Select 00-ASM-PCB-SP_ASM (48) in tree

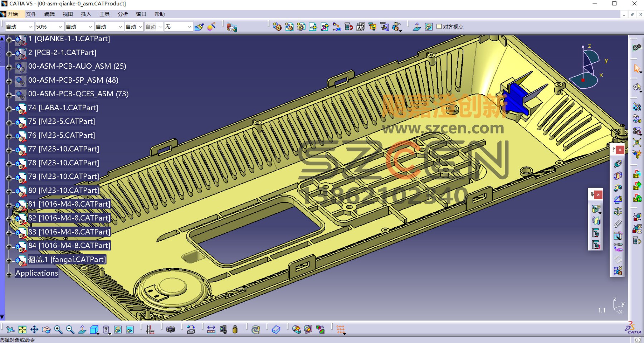73,80
